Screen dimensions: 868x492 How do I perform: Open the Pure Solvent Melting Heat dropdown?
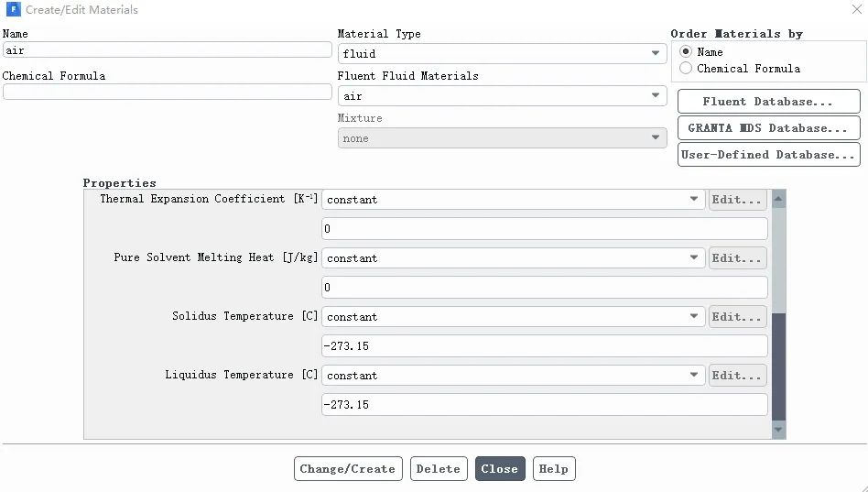pyautogui.click(x=513, y=258)
